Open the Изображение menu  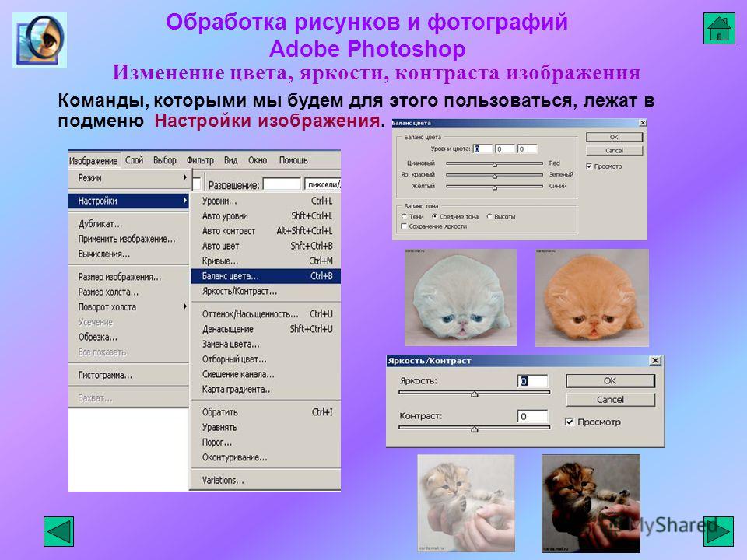pos(94,160)
